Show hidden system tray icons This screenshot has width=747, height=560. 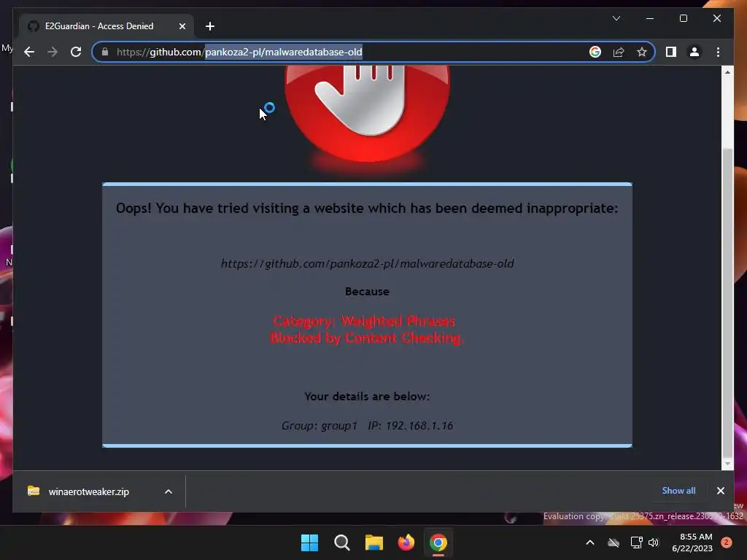(589, 542)
